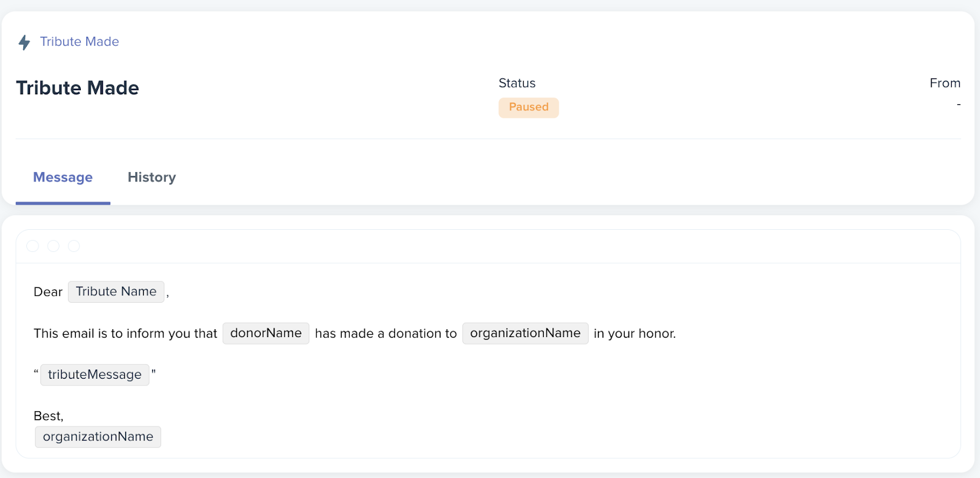Screen dimensions: 980x478
Task: Click the donorName variable chip
Action: (x=266, y=333)
